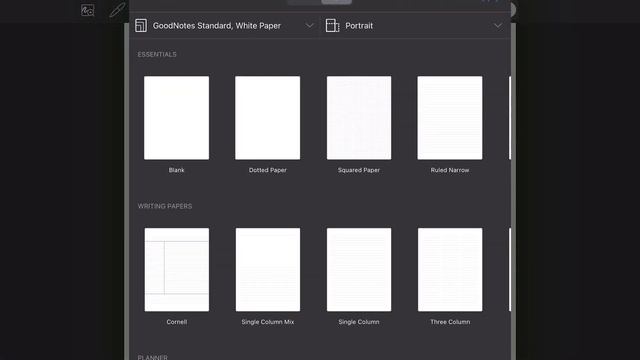This screenshot has width=640, height=360.
Task: Select the pen tool icon in the toolbar
Action: point(117,10)
